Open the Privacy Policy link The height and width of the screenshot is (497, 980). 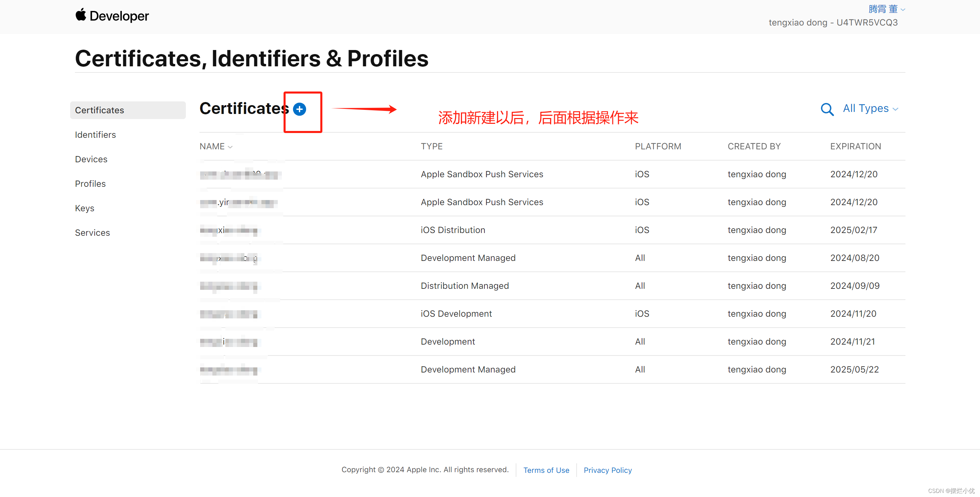pos(608,470)
